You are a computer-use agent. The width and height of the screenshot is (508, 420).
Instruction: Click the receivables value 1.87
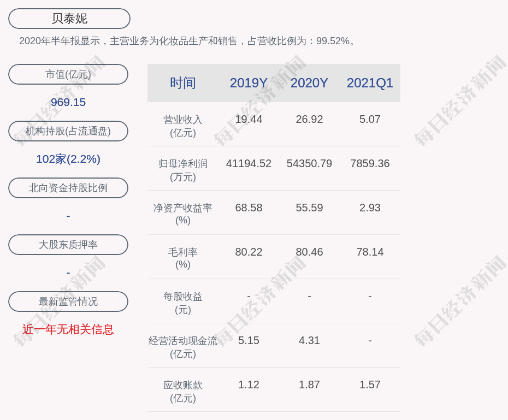[x=309, y=384]
